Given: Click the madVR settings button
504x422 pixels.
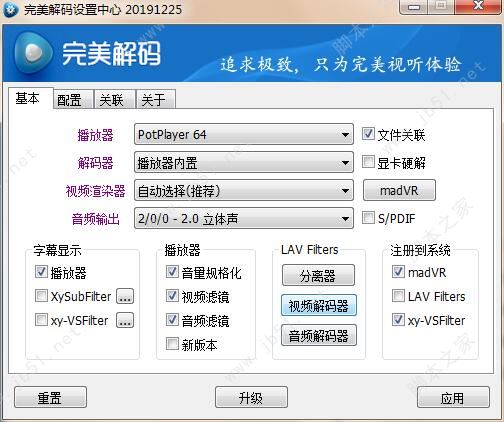Looking at the screenshot, I should [x=399, y=190].
